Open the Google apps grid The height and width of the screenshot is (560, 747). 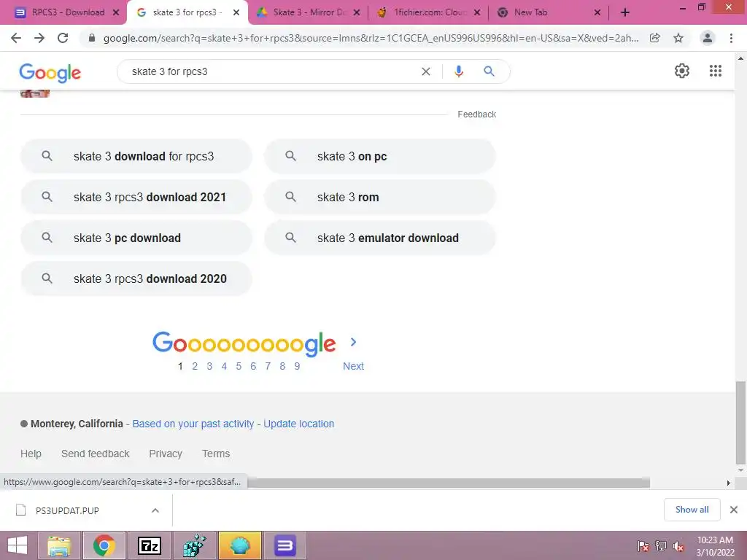coord(716,71)
